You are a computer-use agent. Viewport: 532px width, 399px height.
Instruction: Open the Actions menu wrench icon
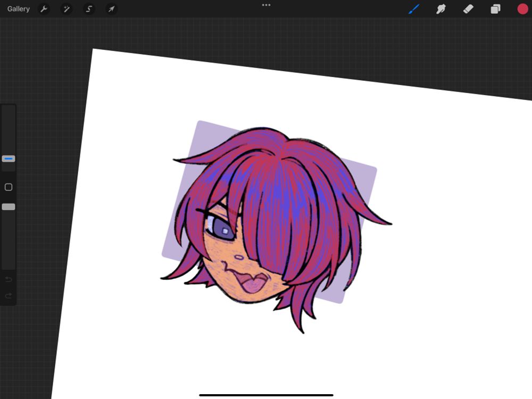[44, 9]
